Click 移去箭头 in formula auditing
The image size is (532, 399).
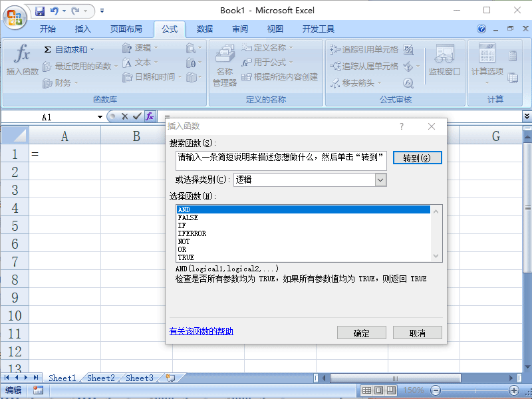[x=356, y=82]
